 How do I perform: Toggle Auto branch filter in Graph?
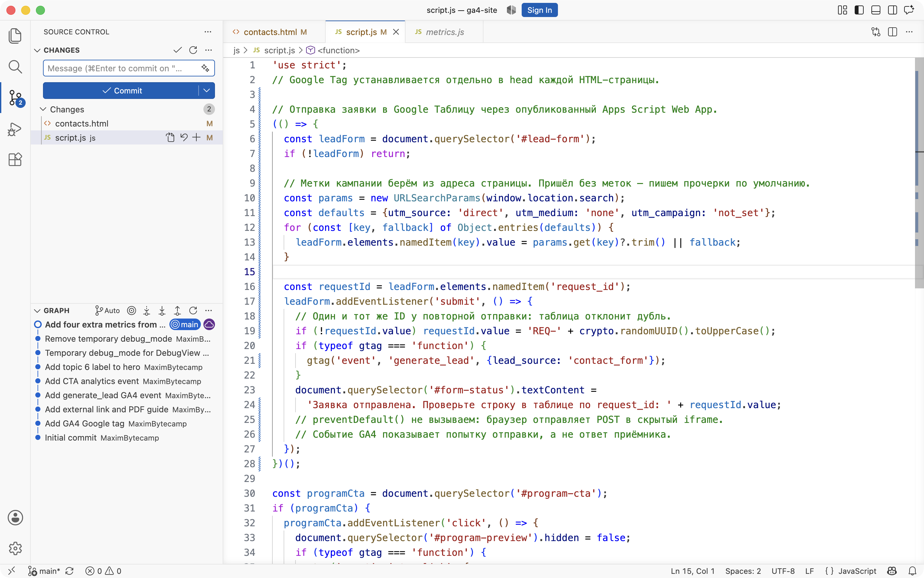(x=107, y=311)
